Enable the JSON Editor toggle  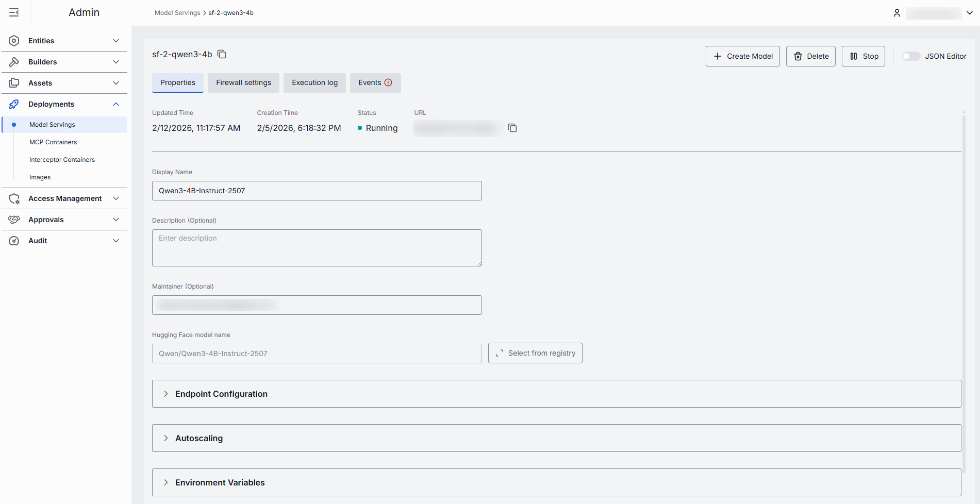(x=910, y=56)
